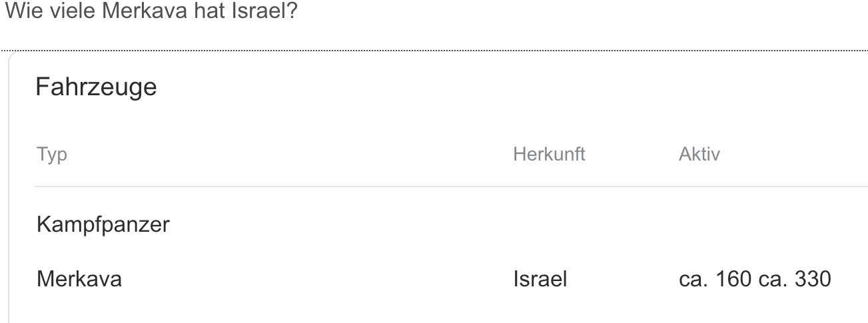This screenshot has width=868, height=323.
Task: Click the "ca. 330" value in Aktiv
Action: coord(795,279)
